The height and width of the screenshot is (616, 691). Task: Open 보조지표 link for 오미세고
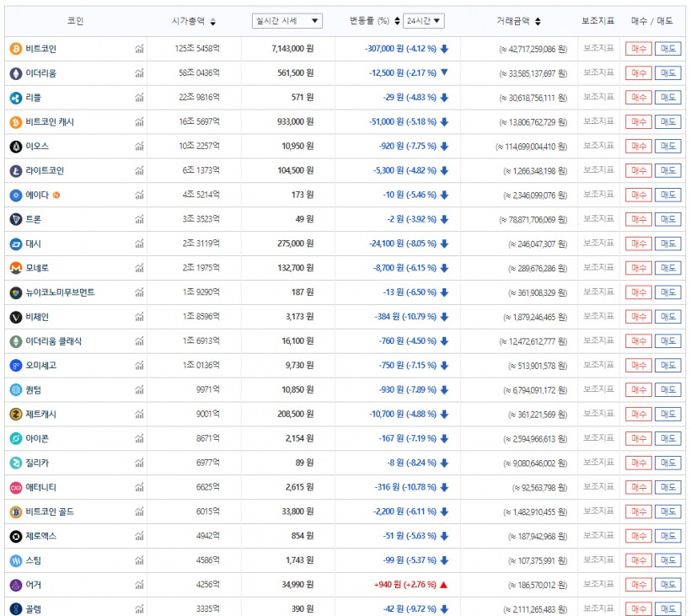coord(598,365)
